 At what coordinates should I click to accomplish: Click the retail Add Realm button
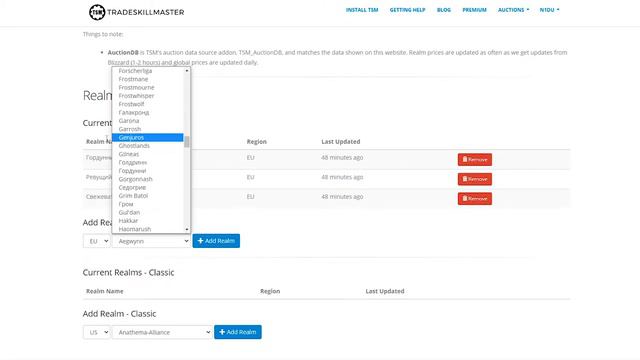[216, 241]
